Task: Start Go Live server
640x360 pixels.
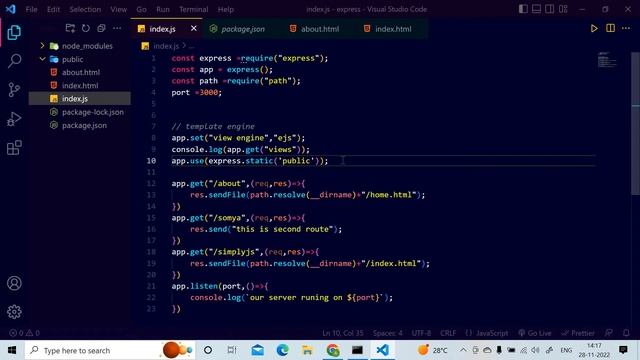Action: coord(534,333)
